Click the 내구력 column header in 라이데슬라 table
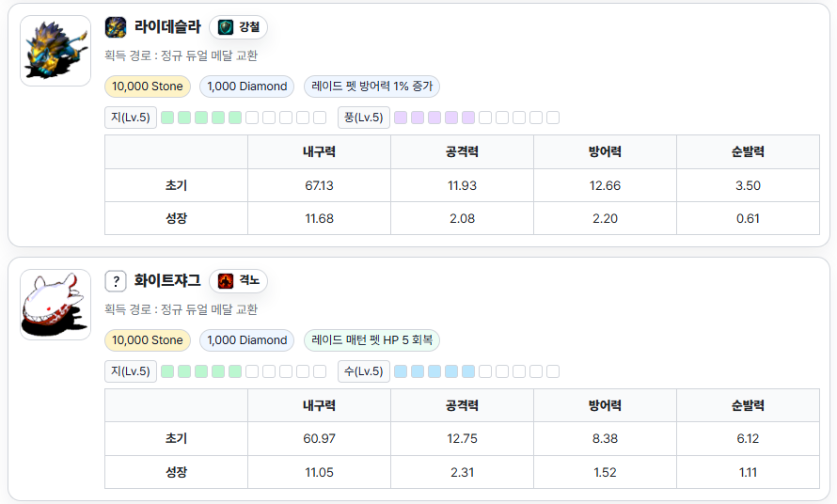837x504 pixels. [320, 152]
